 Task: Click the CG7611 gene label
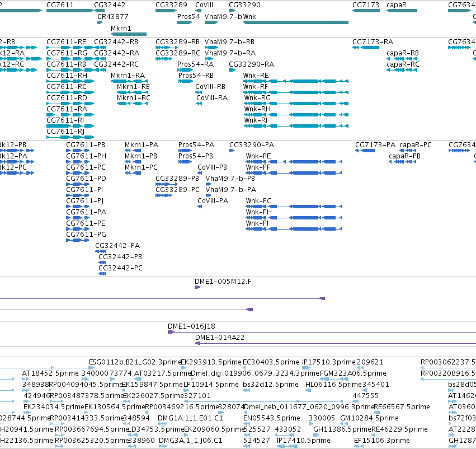[60, 5]
